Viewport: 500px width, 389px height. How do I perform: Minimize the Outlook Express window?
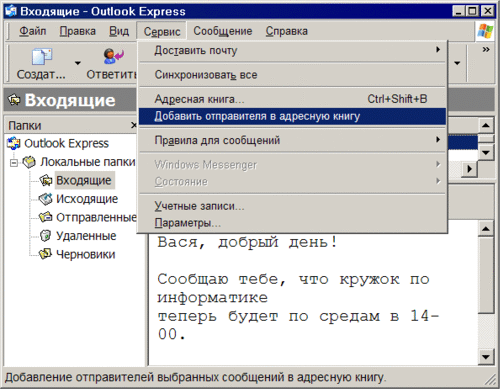coord(459,11)
